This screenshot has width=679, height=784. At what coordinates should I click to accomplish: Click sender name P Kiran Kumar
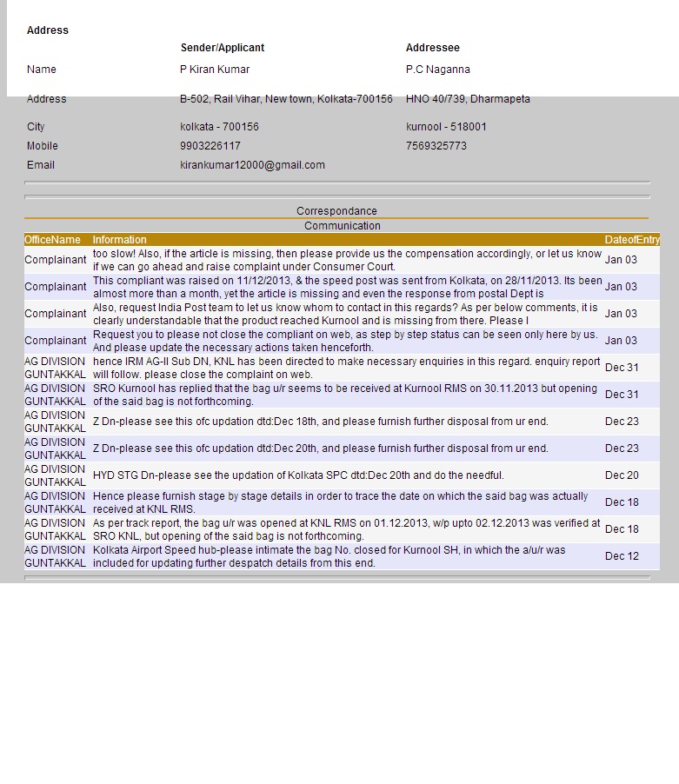[215, 70]
